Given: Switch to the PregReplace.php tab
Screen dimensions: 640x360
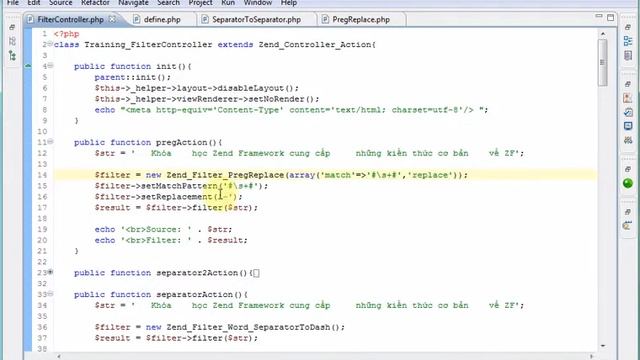Looking at the screenshot, I should (x=361, y=19).
